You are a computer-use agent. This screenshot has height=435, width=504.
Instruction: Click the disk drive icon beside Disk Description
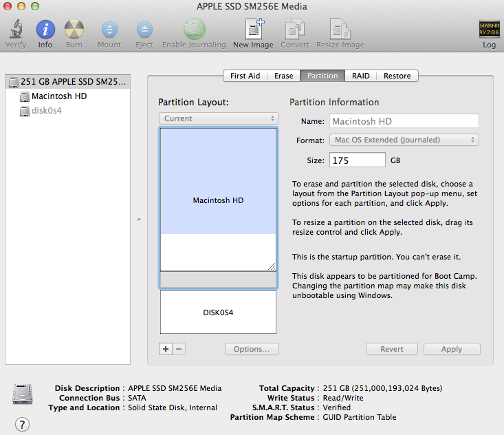coord(23,394)
